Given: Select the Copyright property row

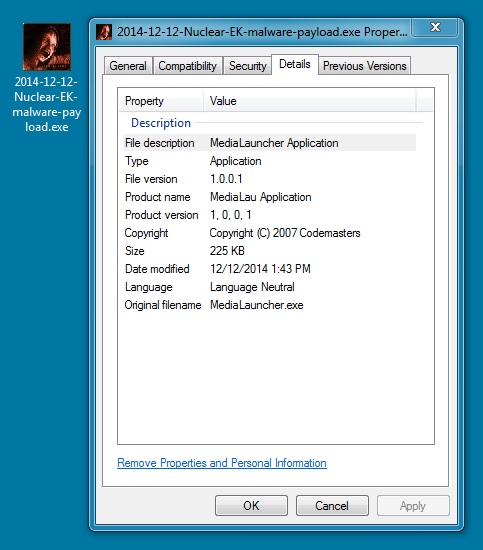Looking at the screenshot, I should pyautogui.click(x=269, y=233).
